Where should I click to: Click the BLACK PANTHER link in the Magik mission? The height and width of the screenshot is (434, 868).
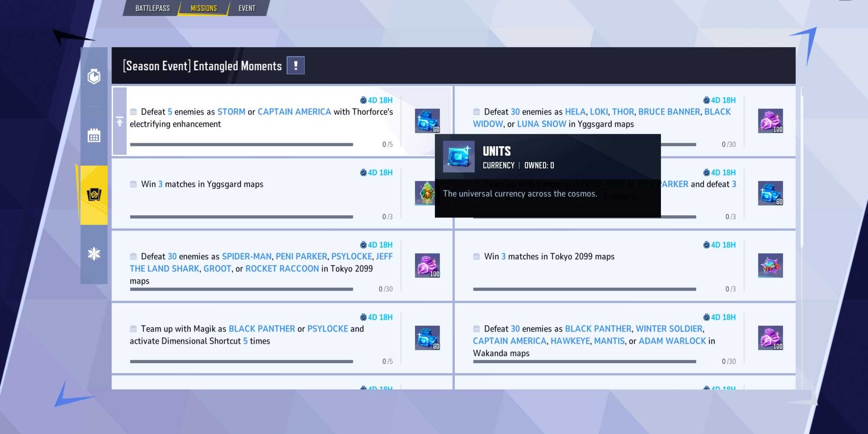point(262,329)
